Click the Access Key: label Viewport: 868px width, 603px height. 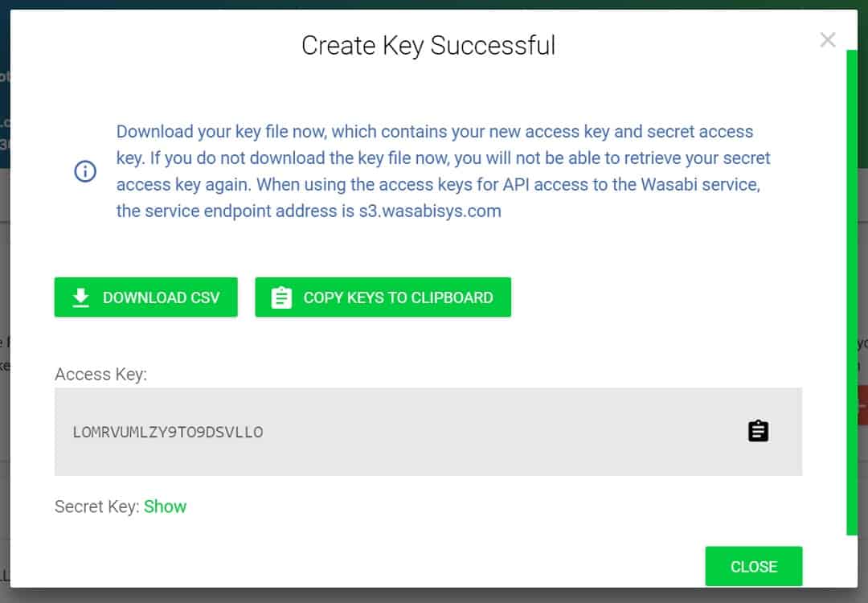(100, 375)
